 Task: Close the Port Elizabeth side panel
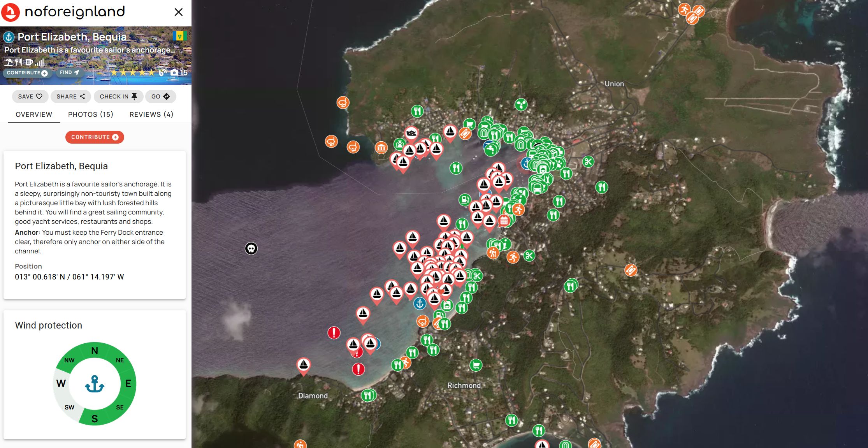point(179,12)
